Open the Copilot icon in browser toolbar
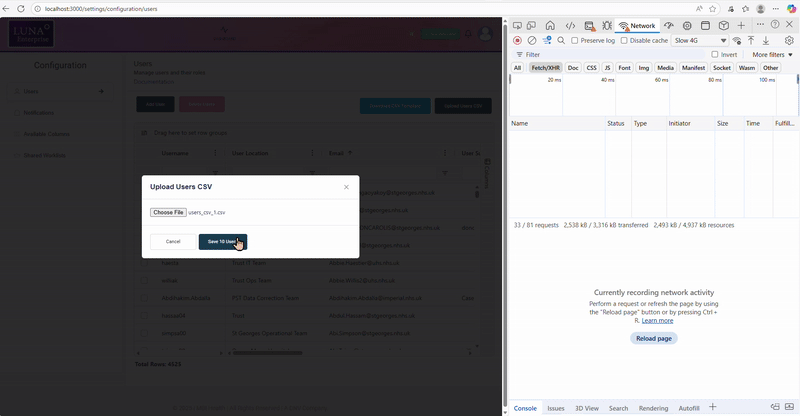The height and width of the screenshot is (416, 800). pyautogui.click(x=791, y=9)
